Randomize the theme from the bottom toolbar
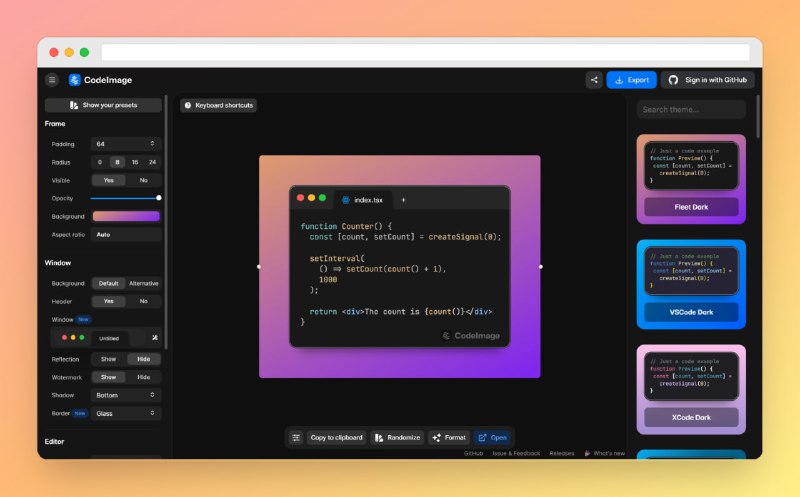The width and height of the screenshot is (800, 497). 397,437
